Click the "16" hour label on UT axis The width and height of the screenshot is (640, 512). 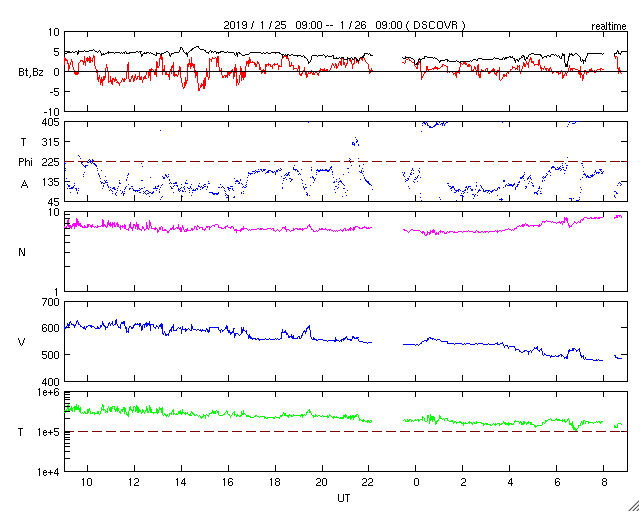[x=228, y=483]
